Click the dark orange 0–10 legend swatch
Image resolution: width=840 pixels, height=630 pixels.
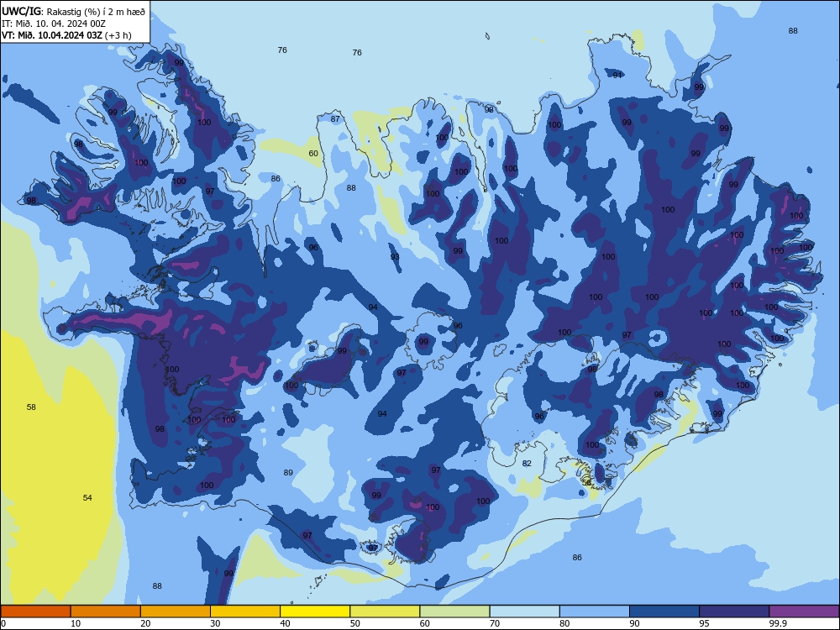tap(35, 612)
